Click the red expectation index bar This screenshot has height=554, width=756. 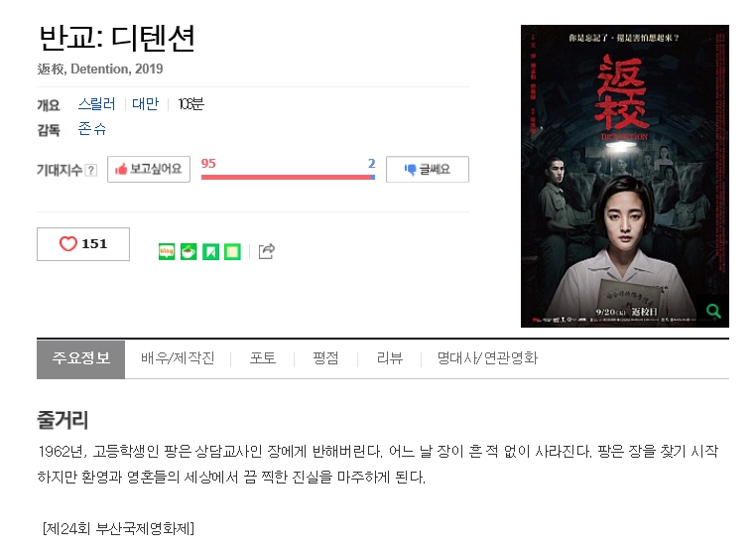click(x=287, y=177)
